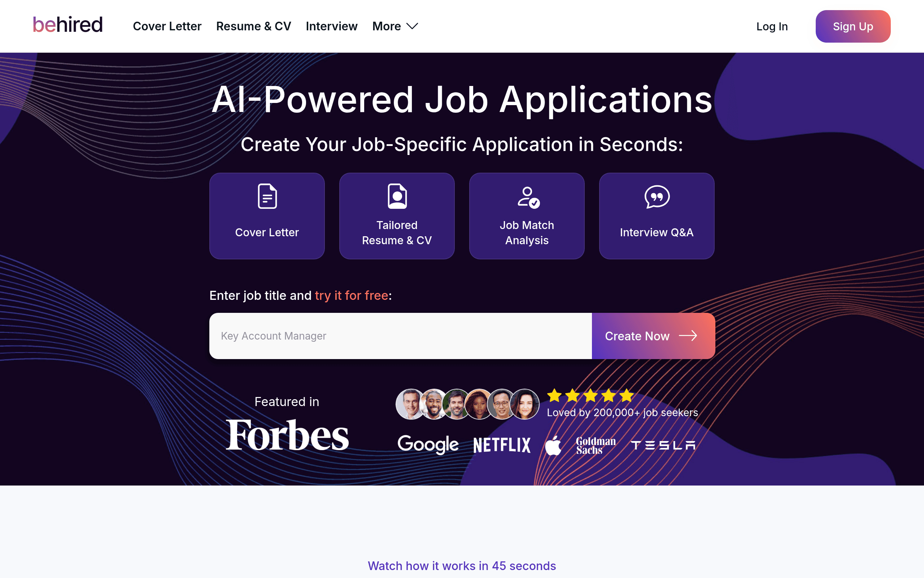This screenshot has width=924, height=578.
Task: Click the Tesla logo
Action: pos(663,445)
